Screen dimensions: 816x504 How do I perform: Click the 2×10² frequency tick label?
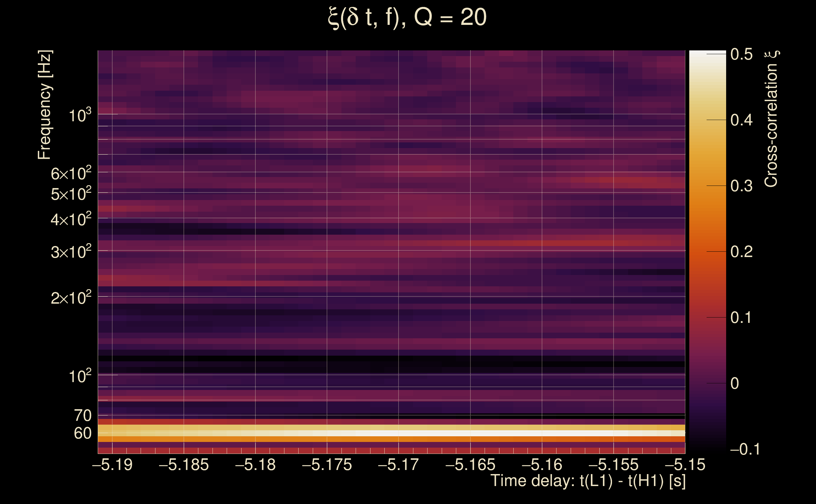71,297
